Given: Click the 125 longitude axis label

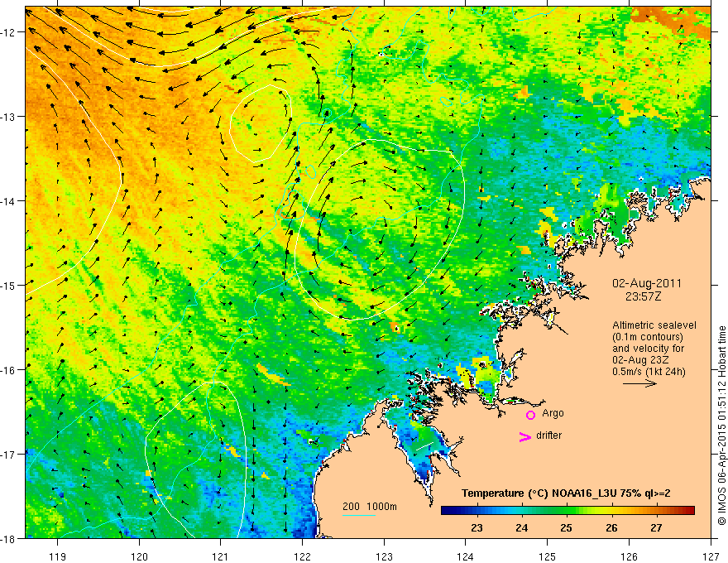Looking at the screenshot, I should point(548,556).
